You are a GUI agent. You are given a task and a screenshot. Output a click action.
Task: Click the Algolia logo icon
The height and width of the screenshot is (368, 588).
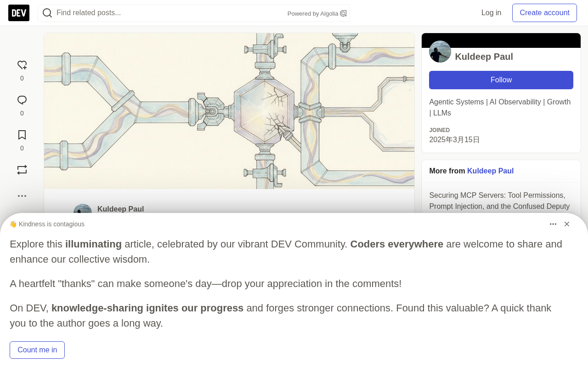343,13
